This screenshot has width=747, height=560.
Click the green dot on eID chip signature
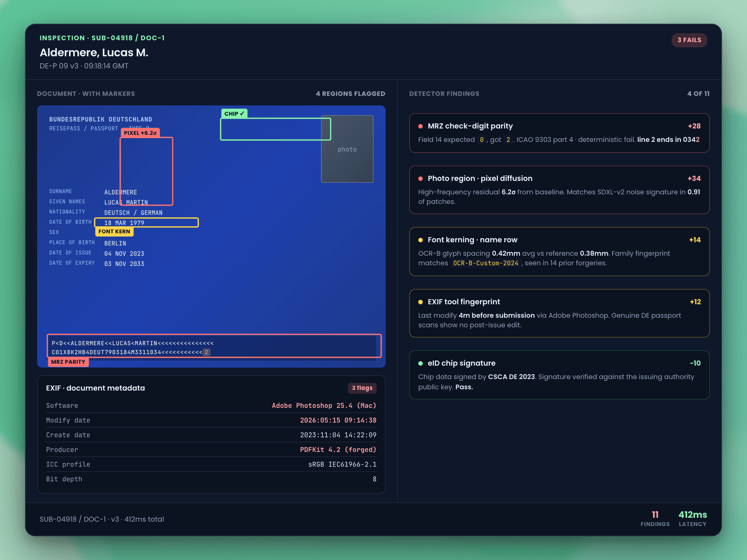(x=421, y=363)
